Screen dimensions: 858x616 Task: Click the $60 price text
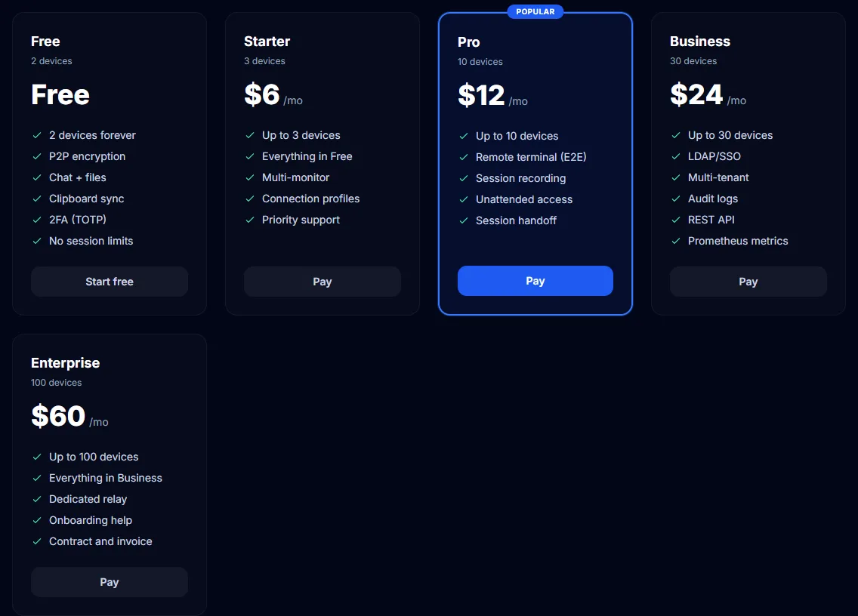click(59, 416)
